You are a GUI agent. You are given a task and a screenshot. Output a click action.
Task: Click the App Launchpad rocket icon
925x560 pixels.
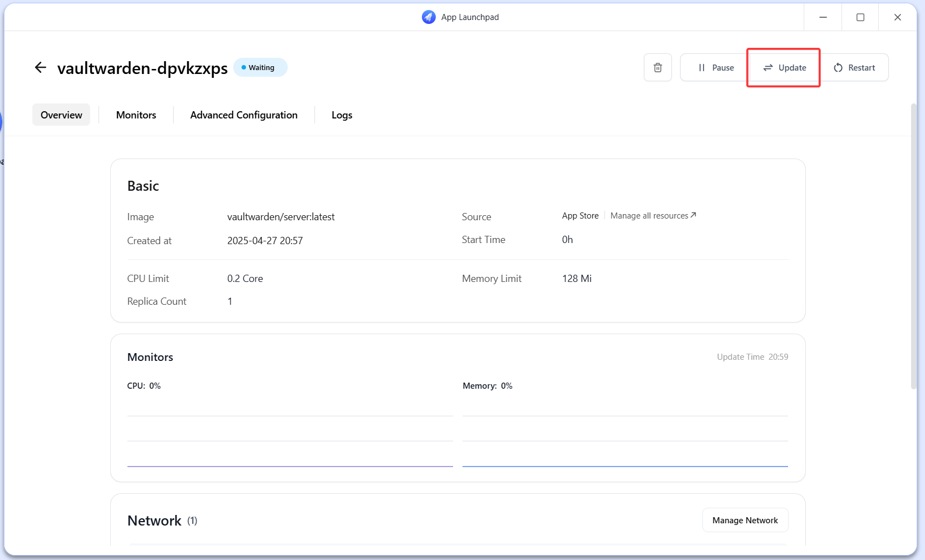tap(429, 17)
